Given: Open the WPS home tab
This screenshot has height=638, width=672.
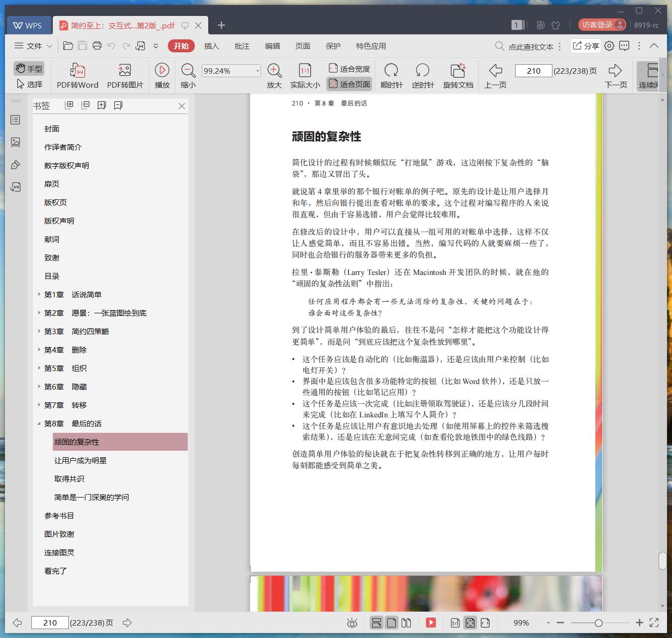Looking at the screenshot, I should (28, 25).
